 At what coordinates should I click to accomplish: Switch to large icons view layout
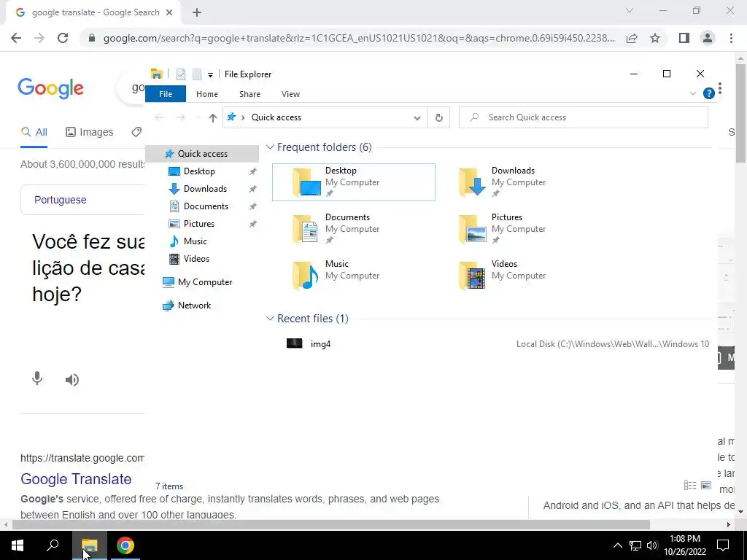(706, 485)
